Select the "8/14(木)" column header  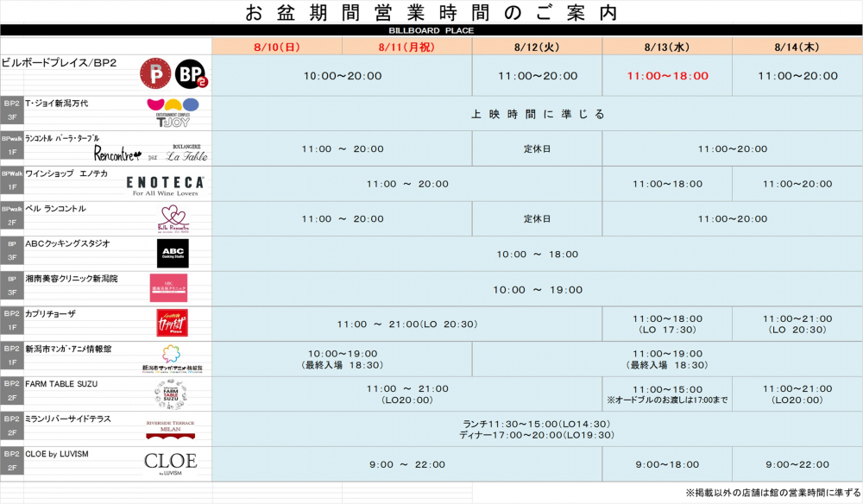(797, 47)
